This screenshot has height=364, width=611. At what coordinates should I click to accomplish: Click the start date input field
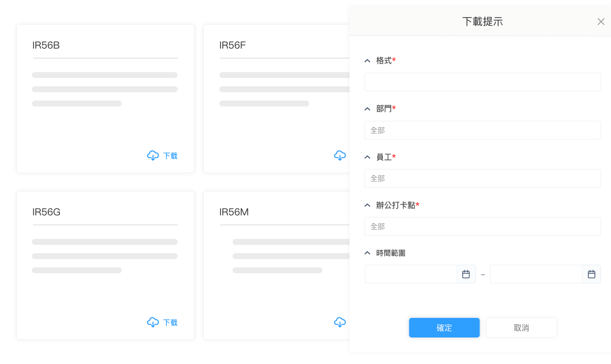point(411,274)
